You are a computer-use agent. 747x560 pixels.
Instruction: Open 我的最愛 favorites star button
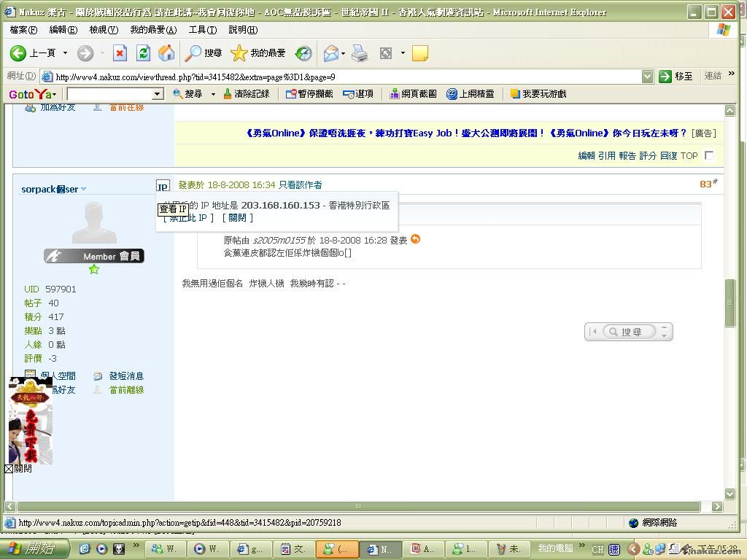pyautogui.click(x=258, y=52)
